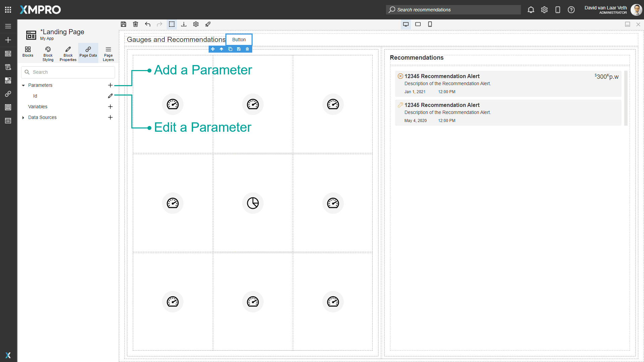
Task: Expand the hamburger side menu
Action: pyautogui.click(x=8, y=26)
